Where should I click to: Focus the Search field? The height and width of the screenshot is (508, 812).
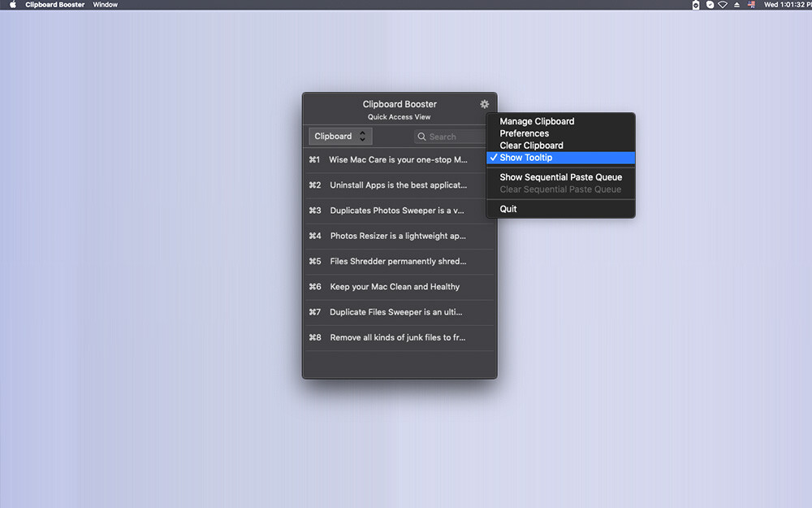click(x=451, y=137)
